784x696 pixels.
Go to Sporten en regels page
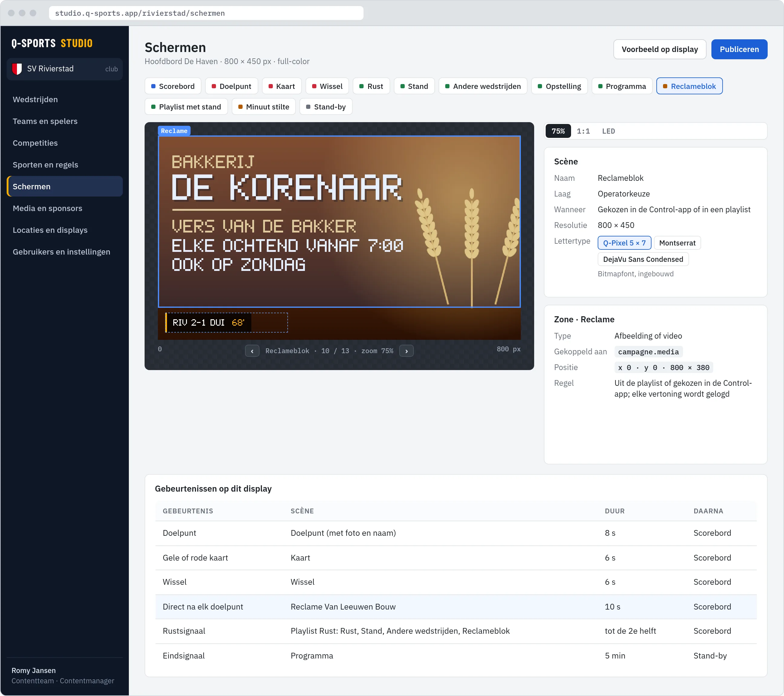(x=65, y=165)
